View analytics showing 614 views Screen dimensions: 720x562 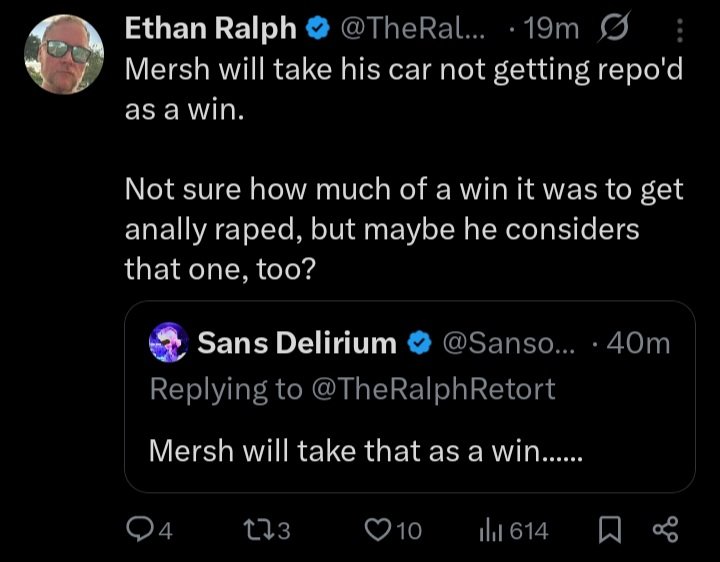click(513, 530)
